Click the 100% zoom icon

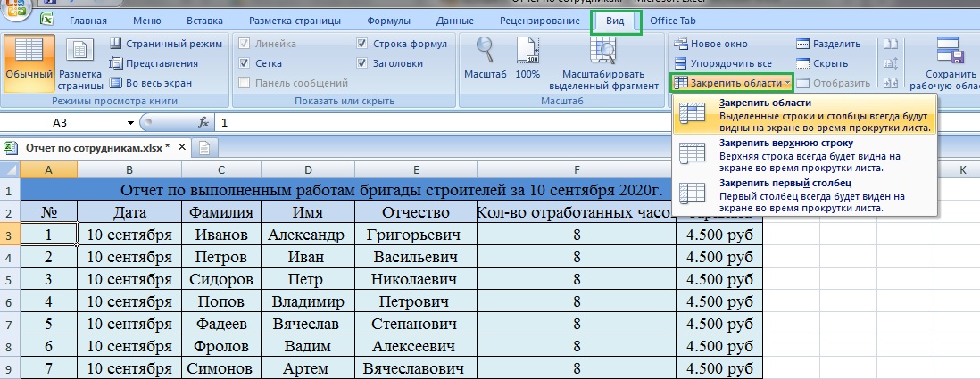(527, 59)
